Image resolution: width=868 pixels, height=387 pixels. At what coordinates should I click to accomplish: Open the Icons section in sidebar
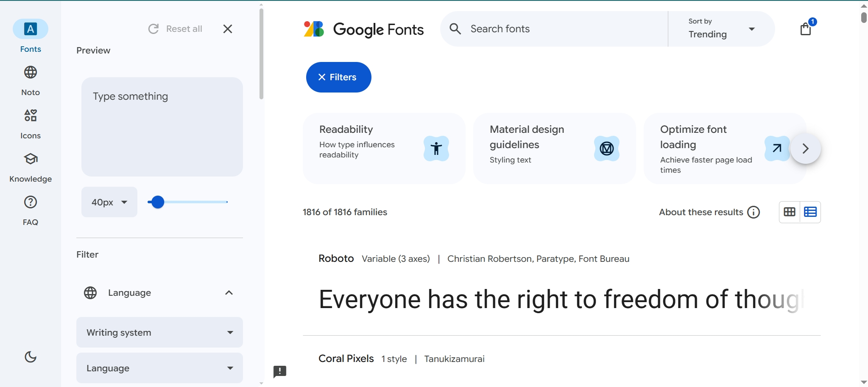tap(31, 124)
